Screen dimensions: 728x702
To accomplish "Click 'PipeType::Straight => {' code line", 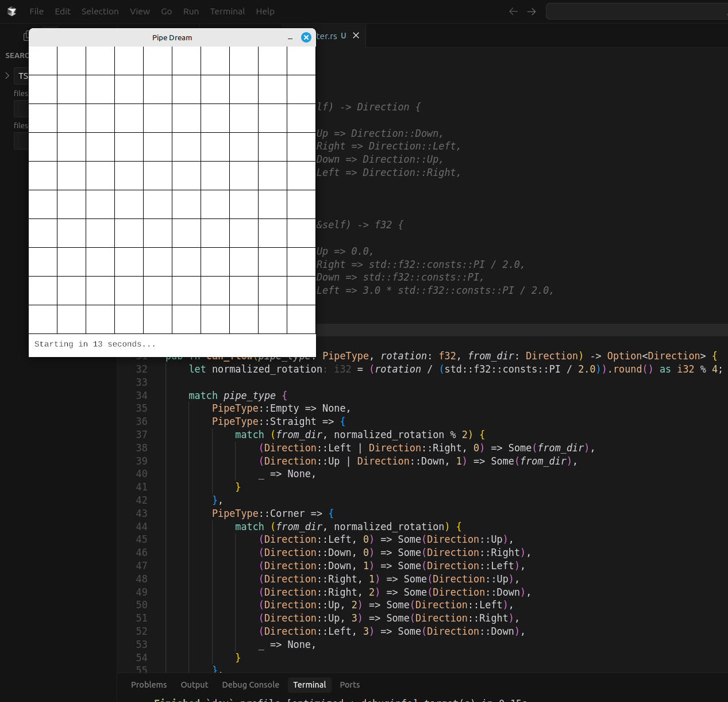I will 279,421.
